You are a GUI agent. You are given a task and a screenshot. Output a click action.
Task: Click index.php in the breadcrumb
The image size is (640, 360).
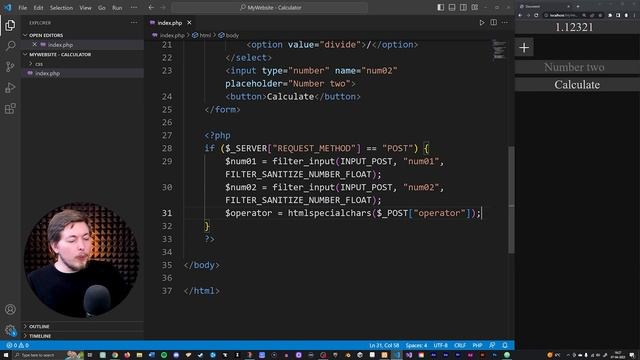point(168,36)
